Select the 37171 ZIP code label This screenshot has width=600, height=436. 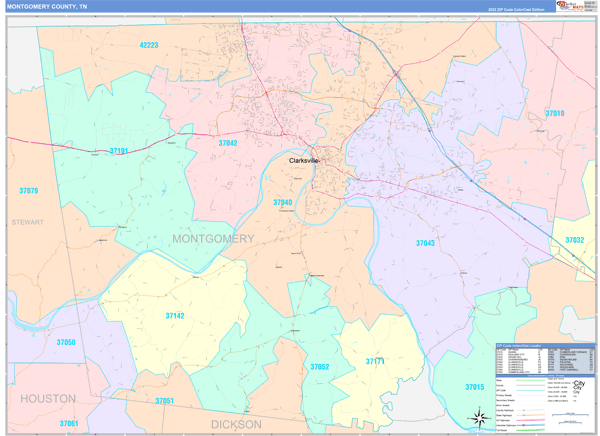click(x=375, y=361)
